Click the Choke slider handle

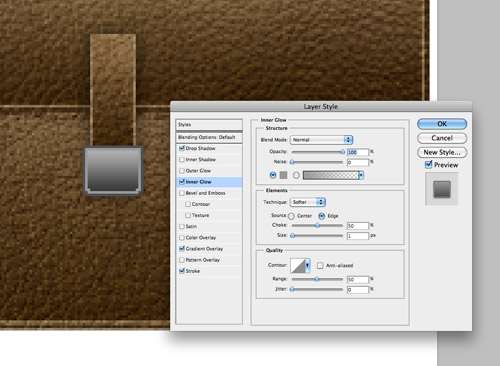[317, 226]
